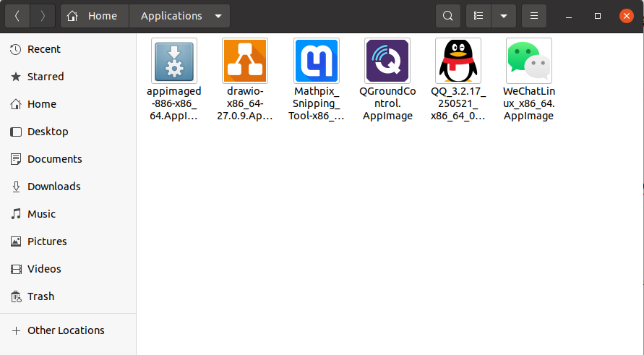Open Starred in the sidebar

coord(68,77)
